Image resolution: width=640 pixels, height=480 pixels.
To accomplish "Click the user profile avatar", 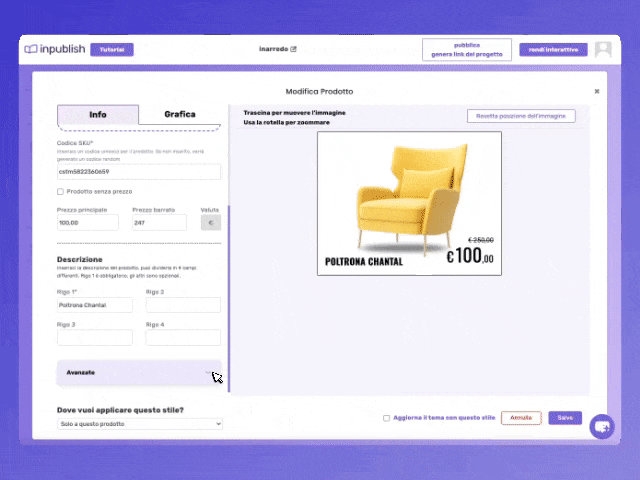I will click(603, 49).
